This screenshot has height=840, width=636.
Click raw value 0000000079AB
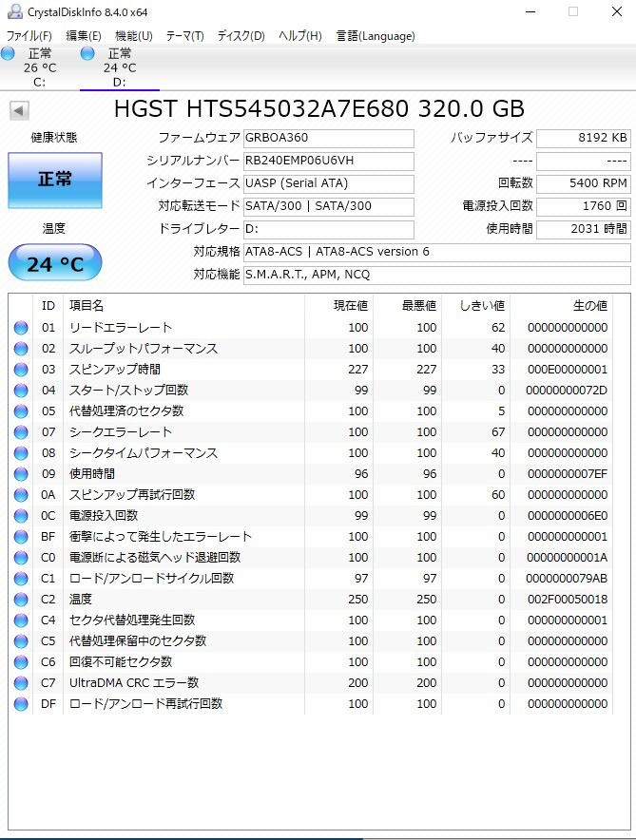[x=567, y=579]
